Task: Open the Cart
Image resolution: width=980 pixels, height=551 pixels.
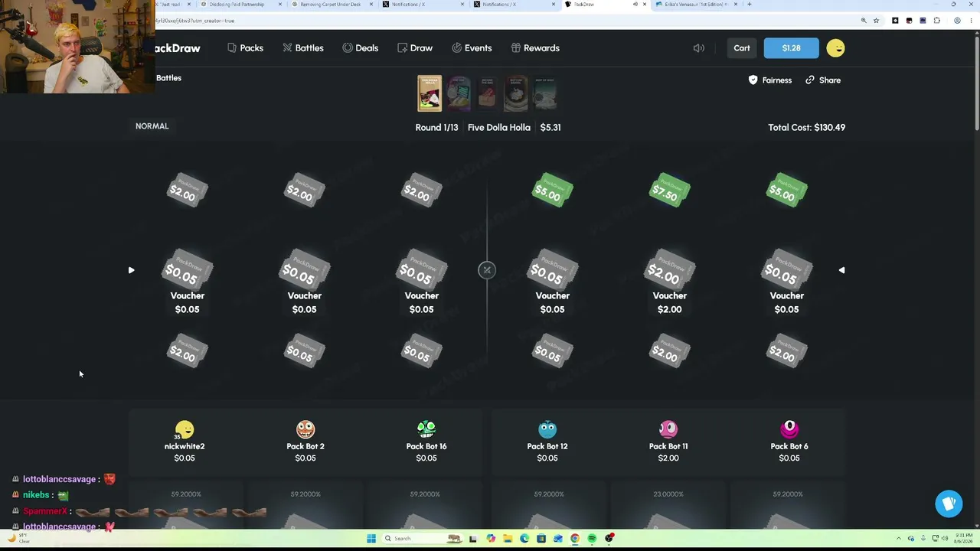Action: [x=742, y=48]
